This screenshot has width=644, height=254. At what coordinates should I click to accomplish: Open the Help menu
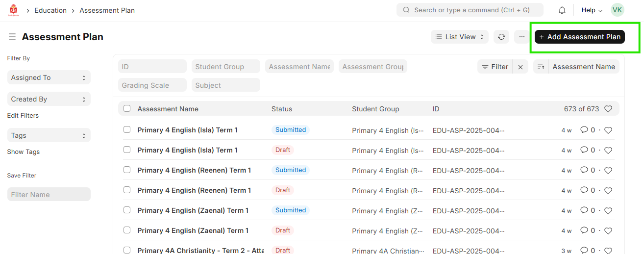point(592,10)
